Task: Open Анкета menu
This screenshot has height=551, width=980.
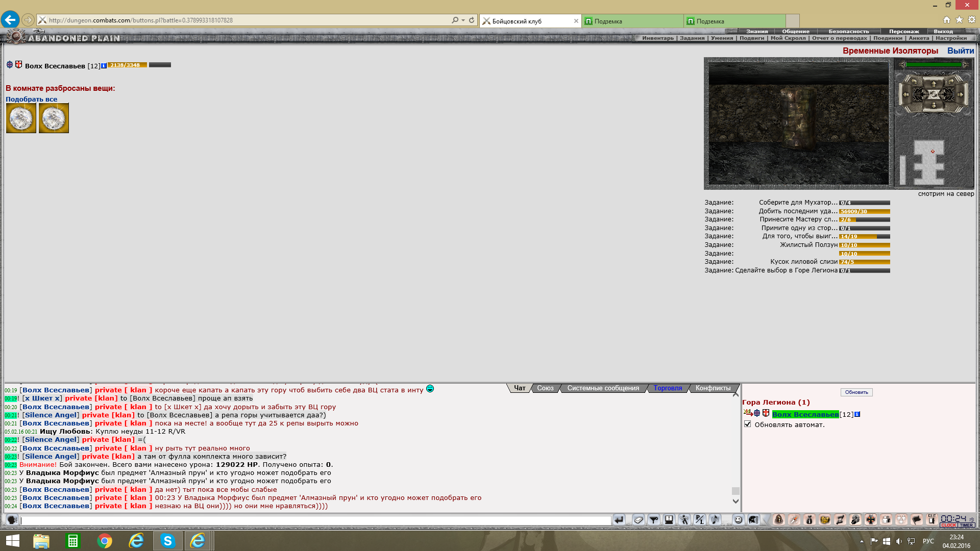Action: [919, 38]
